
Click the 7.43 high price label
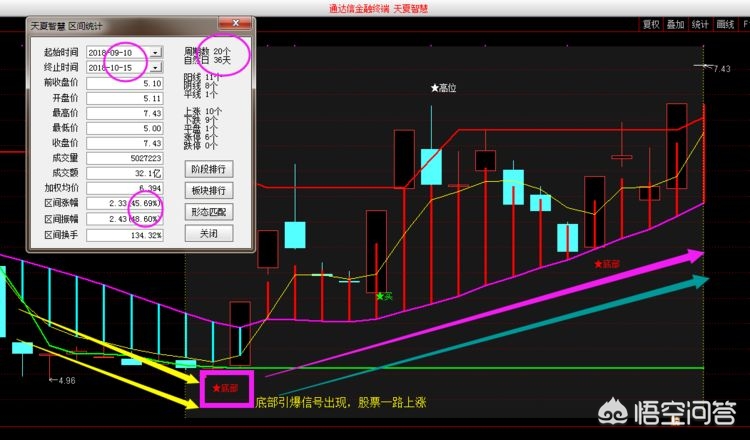(x=722, y=68)
